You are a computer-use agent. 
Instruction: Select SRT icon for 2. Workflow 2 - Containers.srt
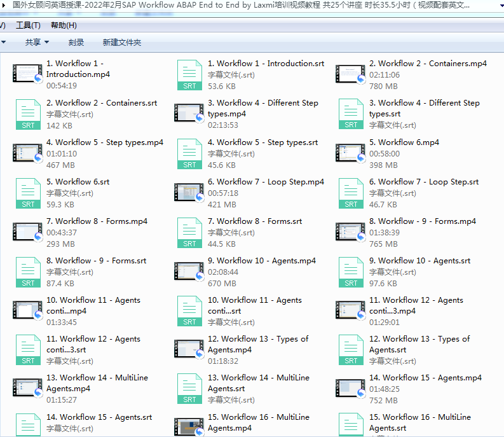28,114
